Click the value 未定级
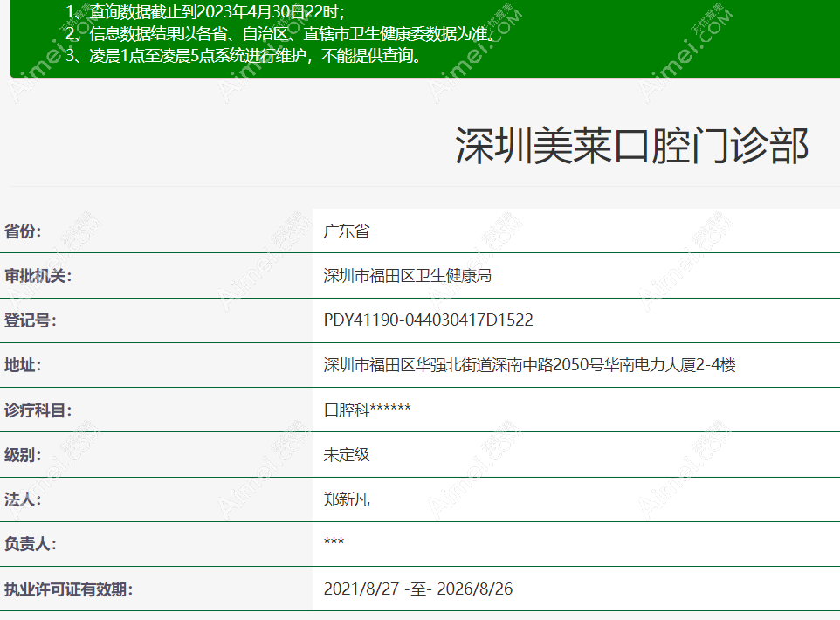This screenshot has height=620, width=840. pos(347,455)
